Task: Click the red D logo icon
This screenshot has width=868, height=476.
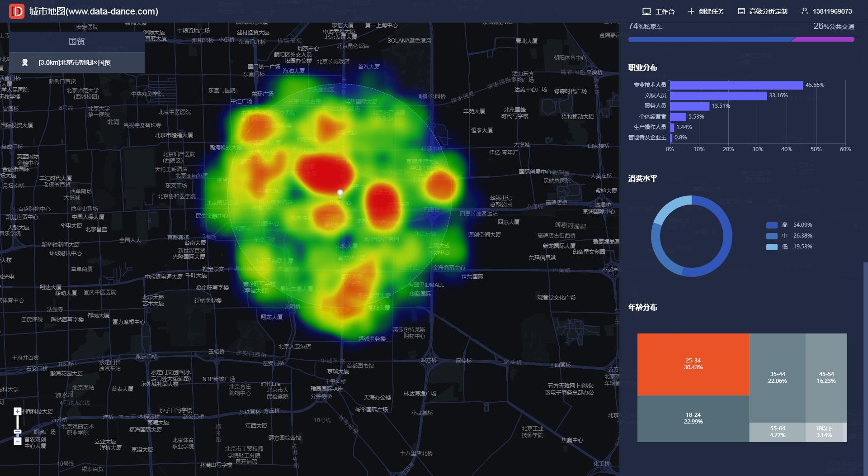Action: (x=17, y=11)
